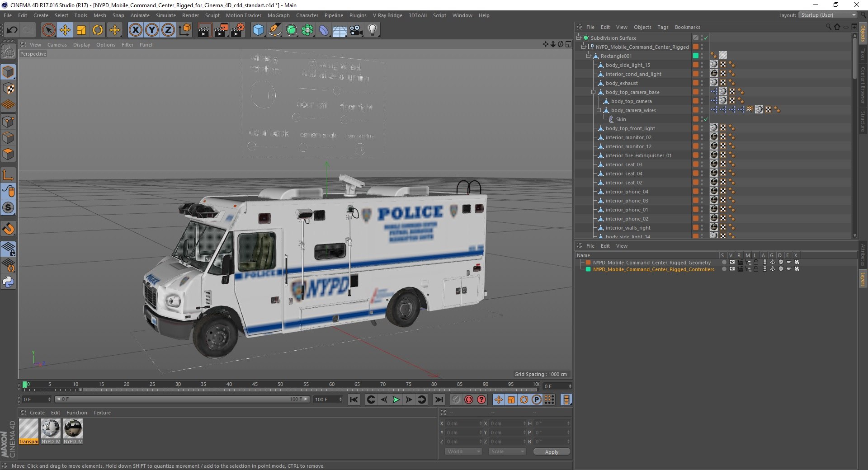Viewport: 868px width, 470px height.
Task: Go to end of animation
Action: click(x=439, y=399)
